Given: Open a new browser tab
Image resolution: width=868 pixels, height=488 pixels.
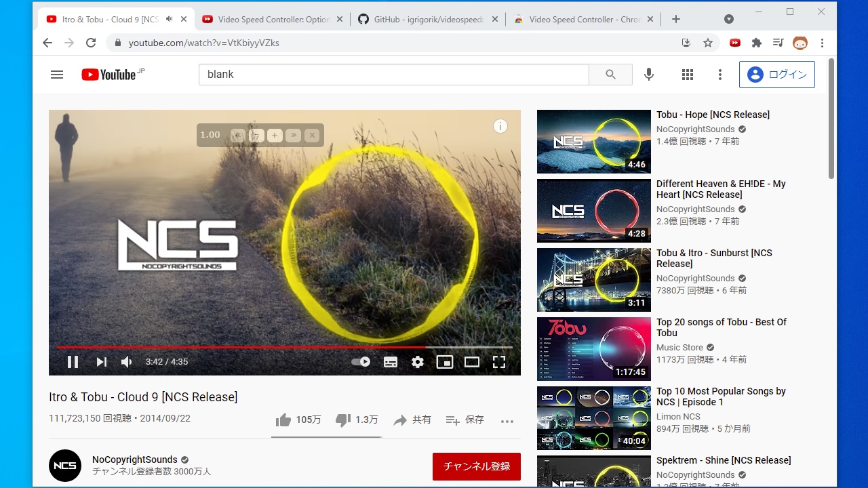Looking at the screenshot, I should 676,20.
